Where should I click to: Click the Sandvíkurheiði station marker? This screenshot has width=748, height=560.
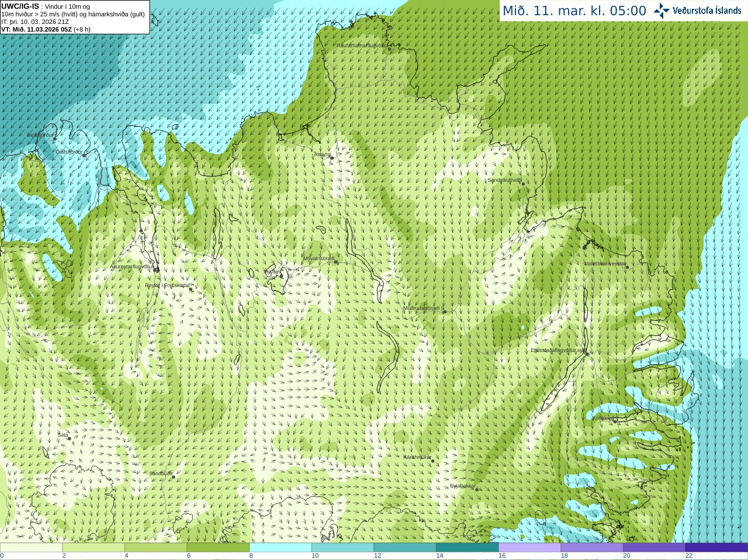pos(523,184)
